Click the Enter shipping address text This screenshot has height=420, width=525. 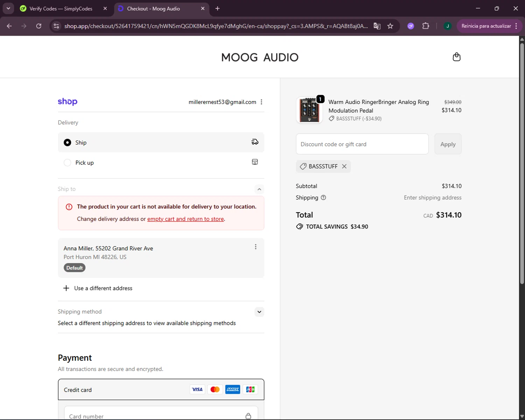[433, 197]
